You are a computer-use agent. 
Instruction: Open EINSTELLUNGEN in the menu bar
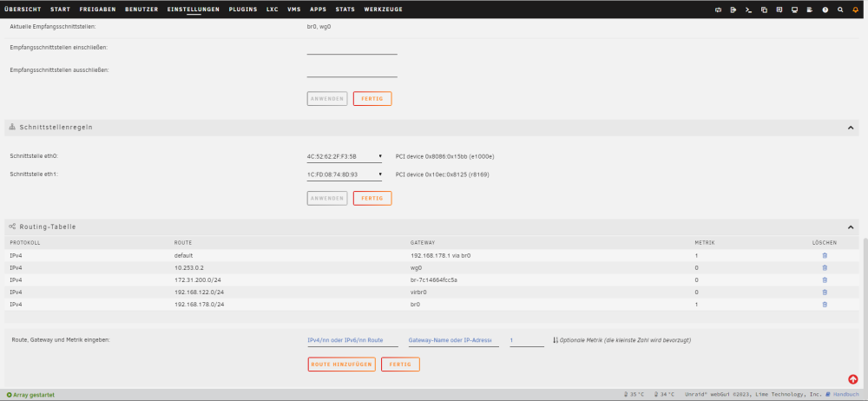point(194,10)
